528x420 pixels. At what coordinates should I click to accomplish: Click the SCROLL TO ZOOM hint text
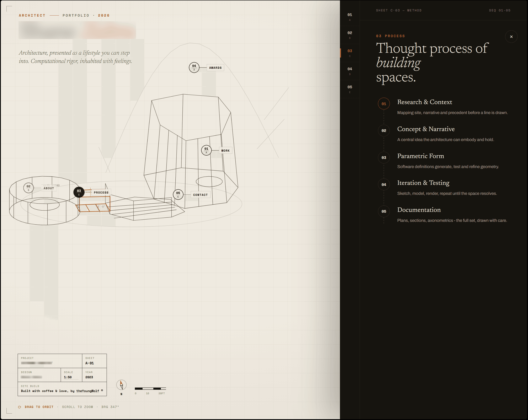77,407
